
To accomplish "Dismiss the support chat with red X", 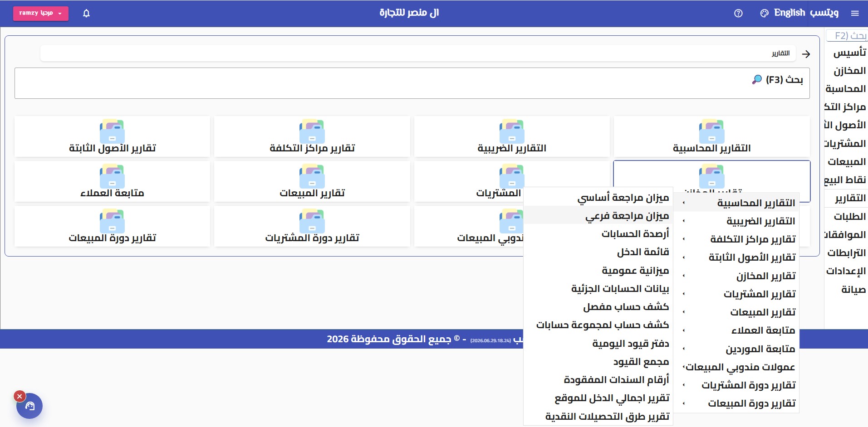I will (19, 396).
